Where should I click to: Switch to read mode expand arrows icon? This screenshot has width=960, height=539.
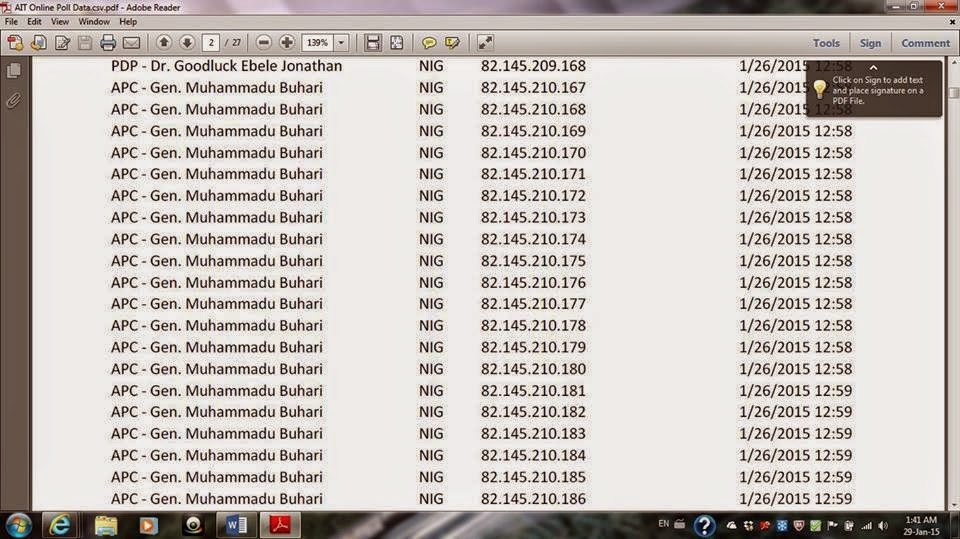tap(485, 43)
